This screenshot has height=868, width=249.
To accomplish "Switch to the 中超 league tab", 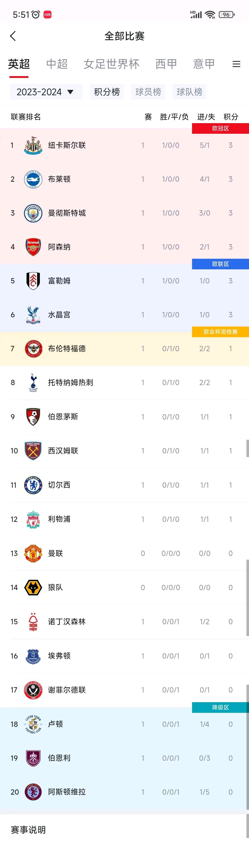I will (57, 64).
